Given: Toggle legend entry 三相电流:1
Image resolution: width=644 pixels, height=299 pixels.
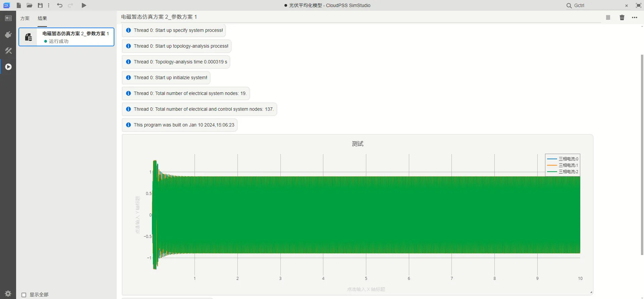Looking at the screenshot, I should [562, 165].
